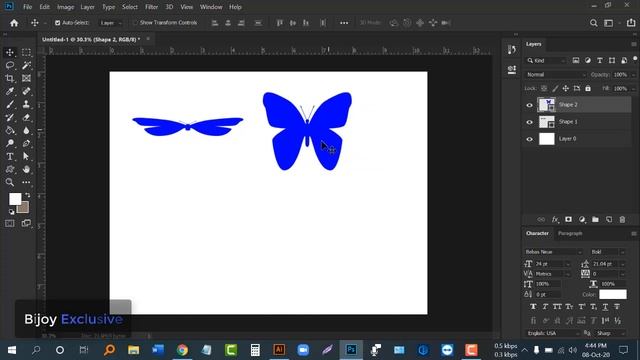Select the Hand tool
640x360 pixels.
(26, 169)
